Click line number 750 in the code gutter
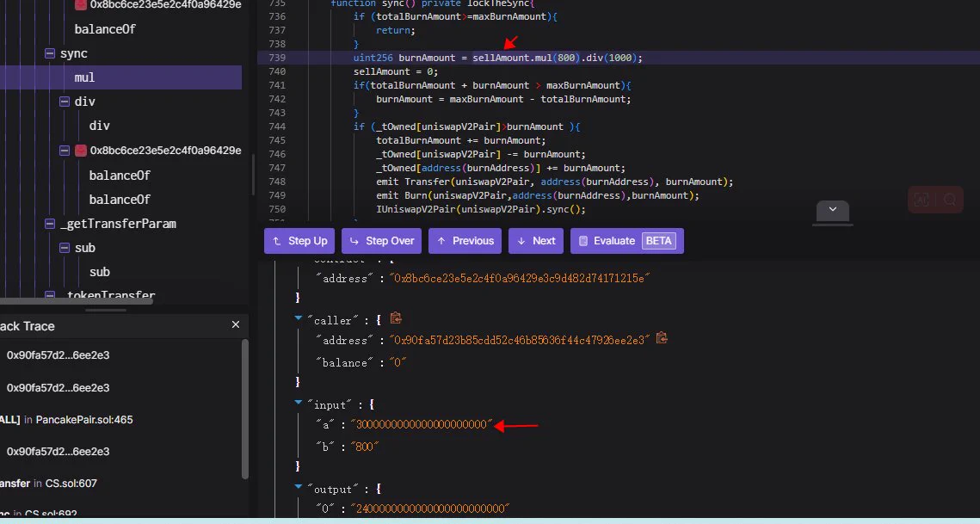Screen dimensions: 980x524 point(276,209)
